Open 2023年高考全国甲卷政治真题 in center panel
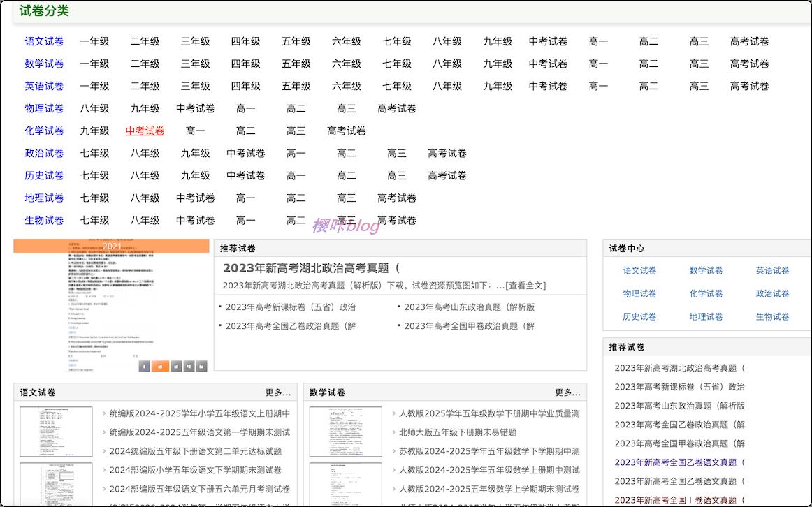812x507 pixels. pos(469,326)
